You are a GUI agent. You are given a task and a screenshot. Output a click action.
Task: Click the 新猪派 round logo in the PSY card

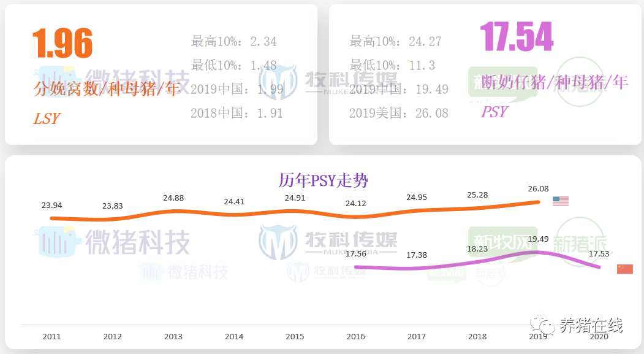click(x=578, y=83)
